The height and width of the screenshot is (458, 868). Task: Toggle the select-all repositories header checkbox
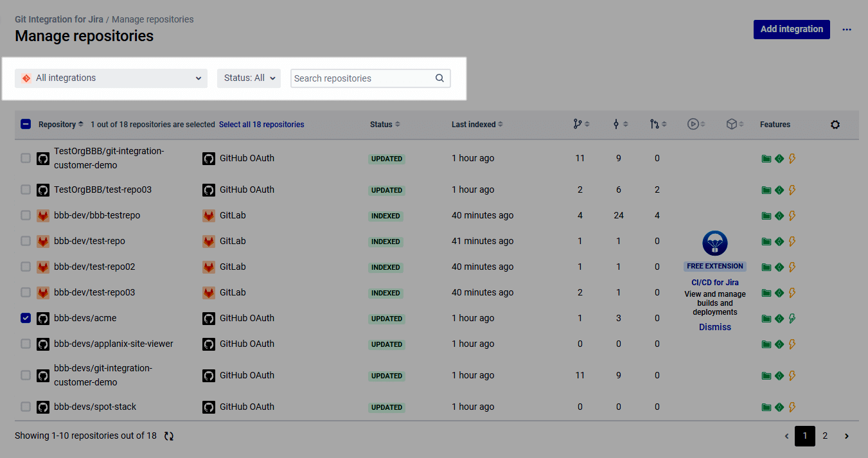pos(26,125)
